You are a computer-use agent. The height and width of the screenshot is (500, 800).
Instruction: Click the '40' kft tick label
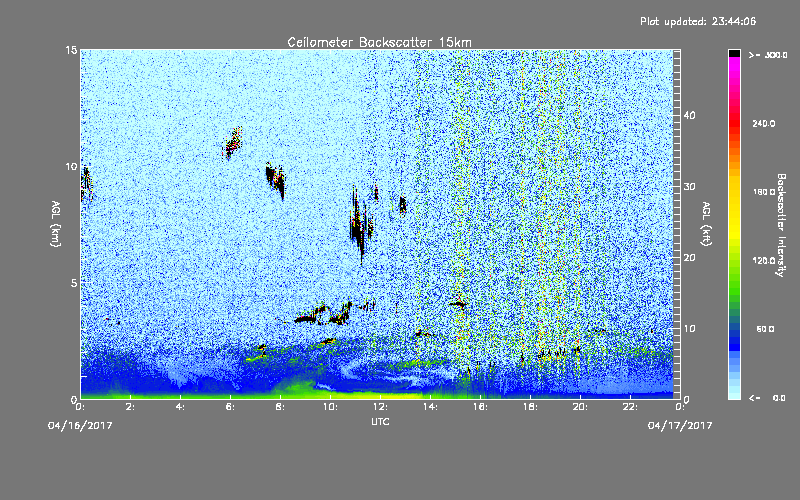pyautogui.click(x=689, y=115)
